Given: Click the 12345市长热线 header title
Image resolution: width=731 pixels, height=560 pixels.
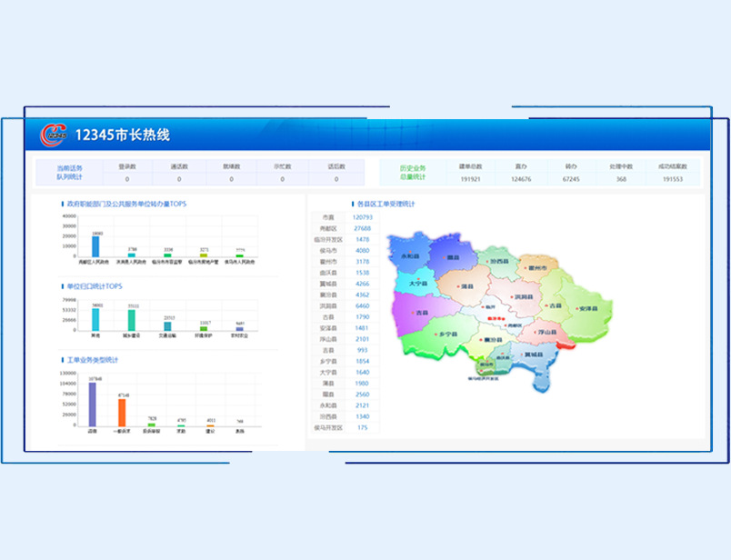Looking at the screenshot, I should pyautogui.click(x=122, y=135).
